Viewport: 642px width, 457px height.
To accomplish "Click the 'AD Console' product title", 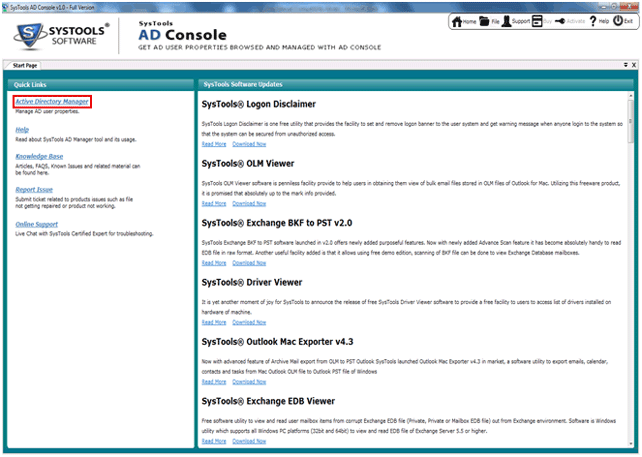I will [182, 35].
